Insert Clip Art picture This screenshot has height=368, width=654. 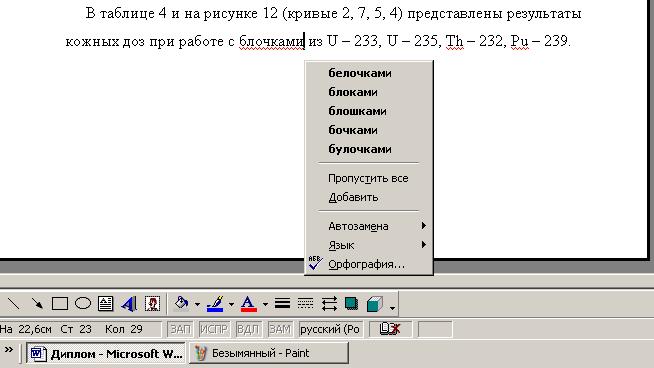(152, 303)
